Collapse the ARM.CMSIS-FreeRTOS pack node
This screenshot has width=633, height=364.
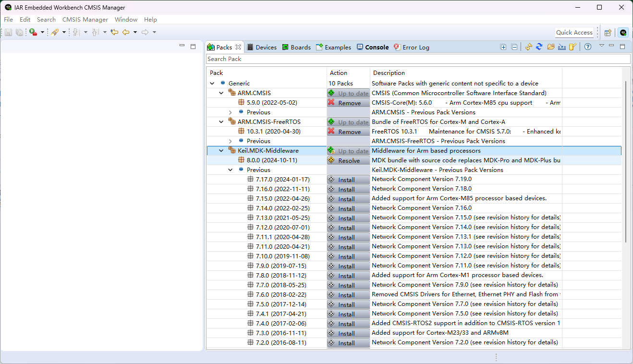coord(221,122)
